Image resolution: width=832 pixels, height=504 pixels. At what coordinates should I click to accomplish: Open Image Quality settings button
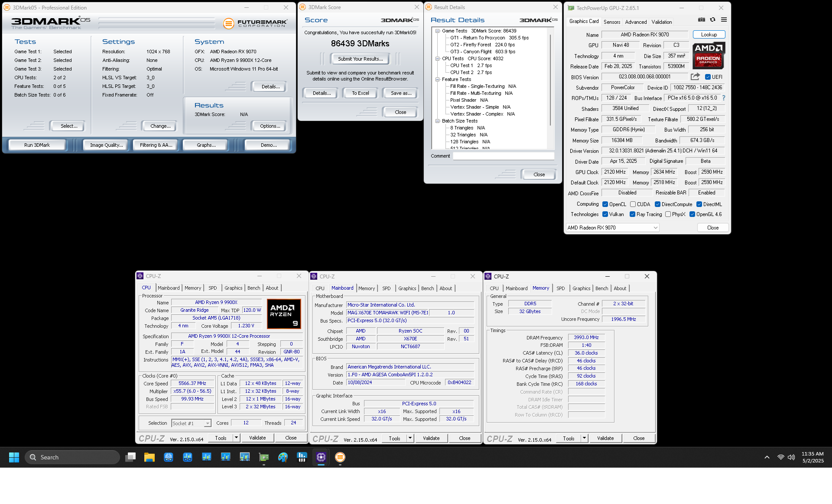click(106, 145)
